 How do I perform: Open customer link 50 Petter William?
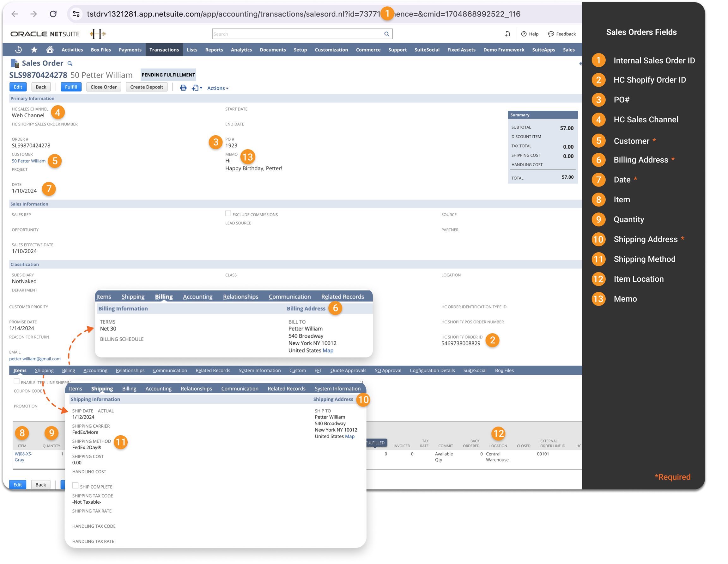click(29, 161)
